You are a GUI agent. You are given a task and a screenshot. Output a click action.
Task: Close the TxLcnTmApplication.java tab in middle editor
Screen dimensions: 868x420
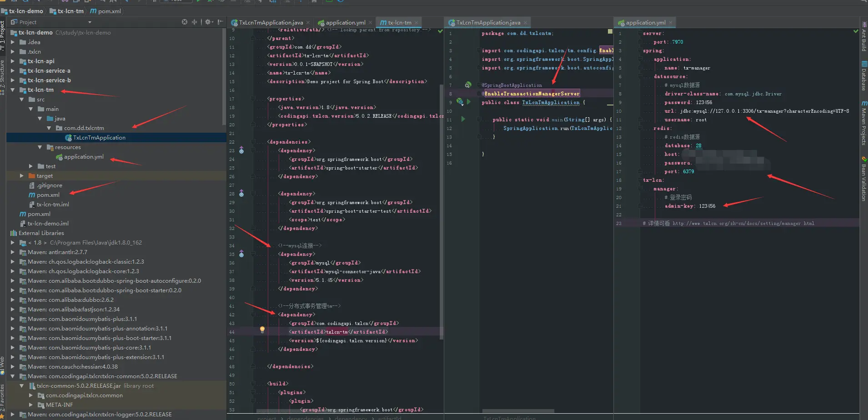525,23
